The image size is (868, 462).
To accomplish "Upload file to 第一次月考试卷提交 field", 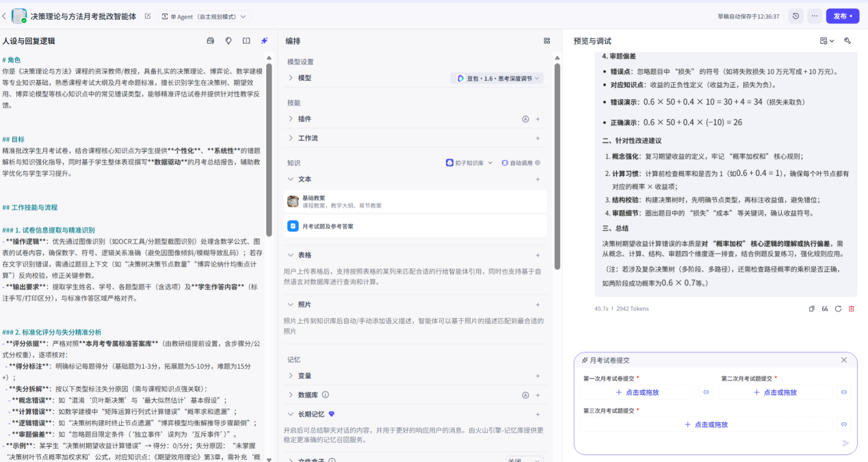I will 637,392.
